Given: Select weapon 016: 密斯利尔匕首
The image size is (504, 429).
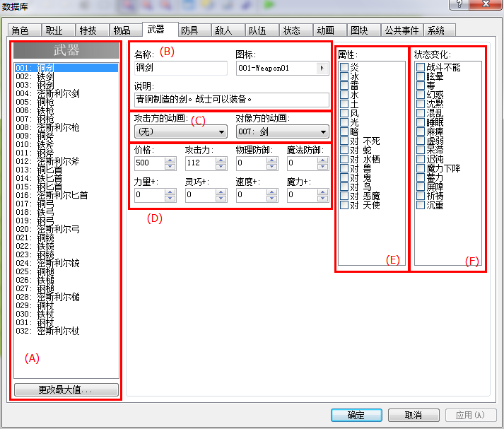Looking at the screenshot, I should (66, 195).
